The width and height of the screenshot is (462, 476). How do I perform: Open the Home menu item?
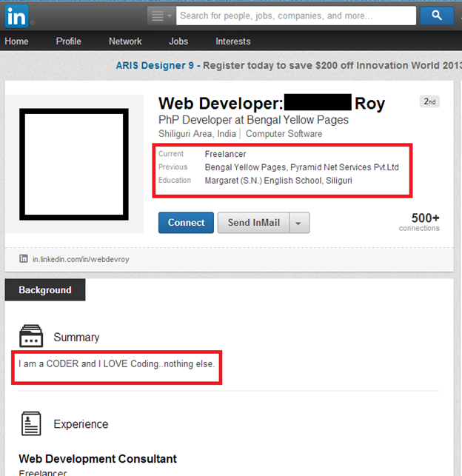pos(16,41)
